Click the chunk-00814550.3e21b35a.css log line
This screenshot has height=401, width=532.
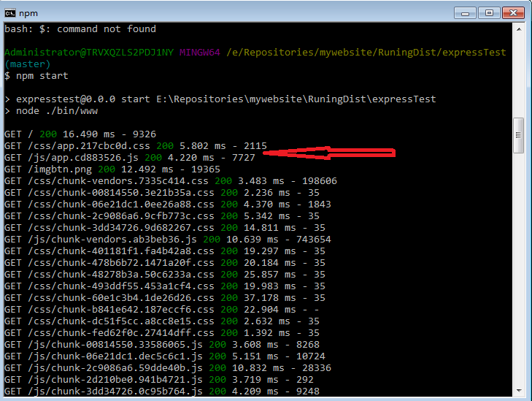pos(162,193)
